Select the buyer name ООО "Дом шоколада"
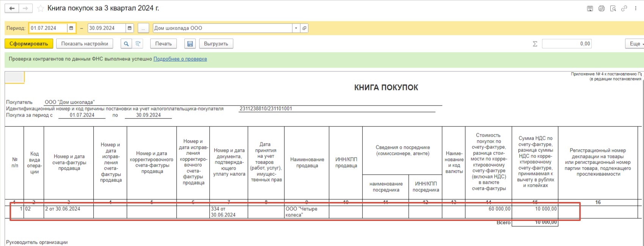644x246 pixels. [70, 102]
